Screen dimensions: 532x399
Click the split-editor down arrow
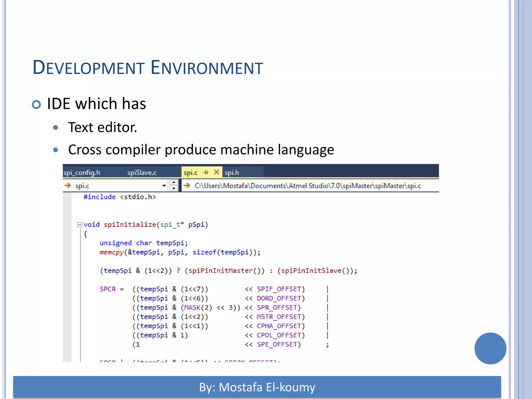tap(174, 188)
